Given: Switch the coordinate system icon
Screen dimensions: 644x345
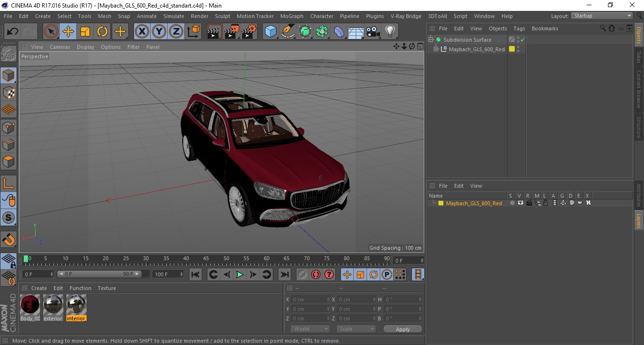Looking at the screenshot, I should coord(194,32).
